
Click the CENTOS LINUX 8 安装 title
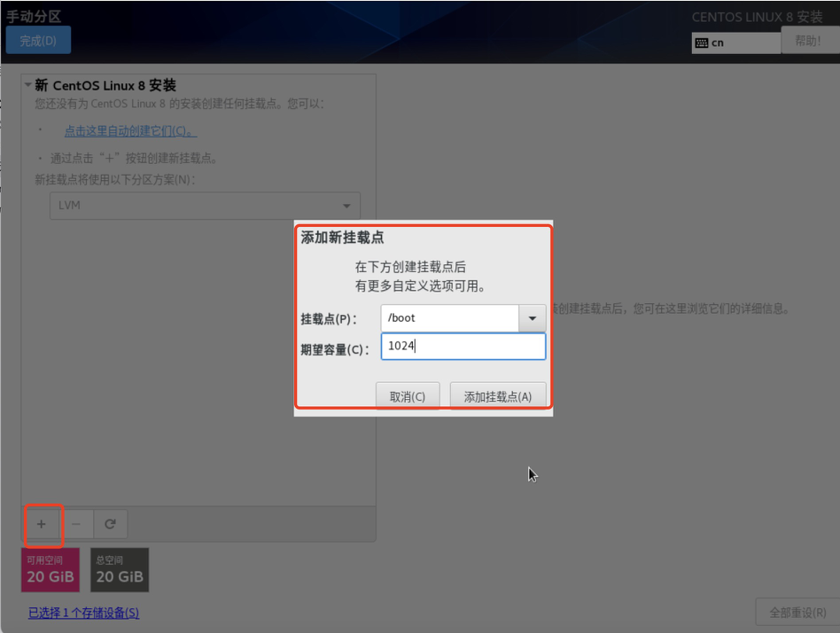757,17
